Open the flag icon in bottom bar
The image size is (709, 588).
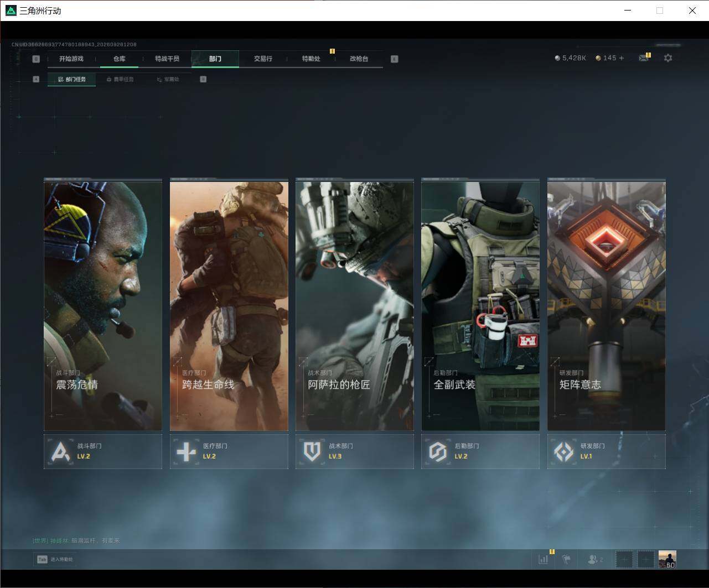567,559
